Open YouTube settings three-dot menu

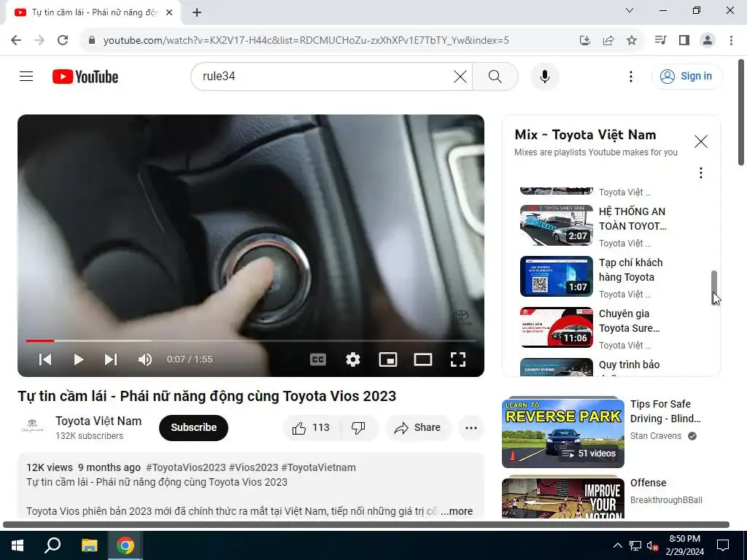pos(631,76)
